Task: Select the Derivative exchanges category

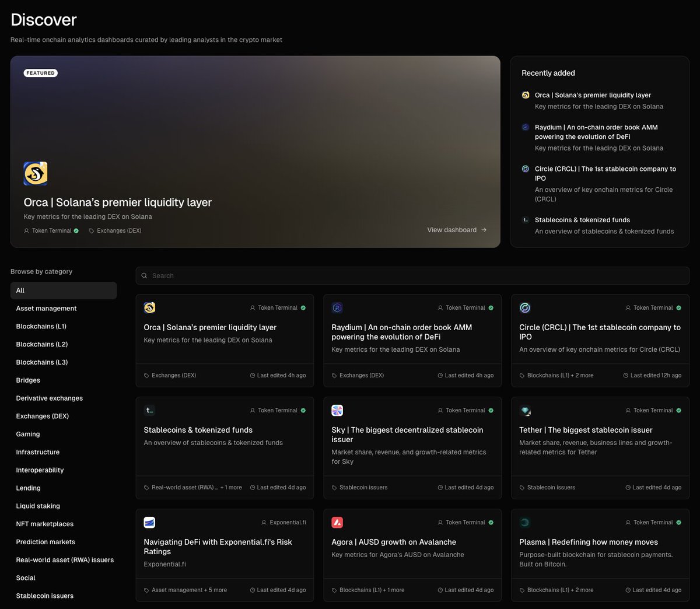Action: pos(64,398)
